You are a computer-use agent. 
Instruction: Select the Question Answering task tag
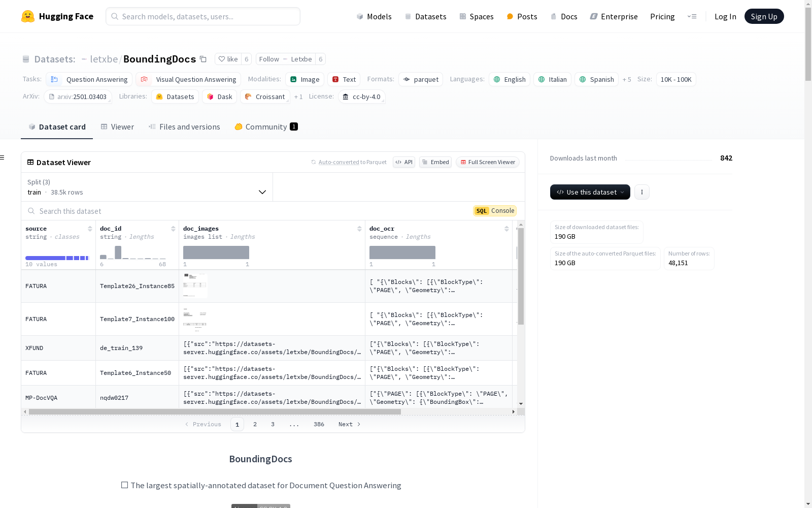point(89,79)
